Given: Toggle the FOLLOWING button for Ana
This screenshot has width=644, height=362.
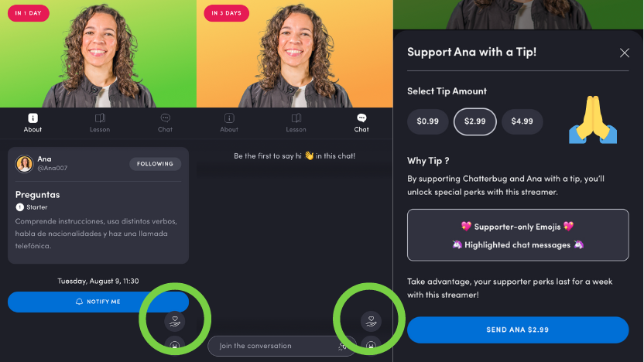Looking at the screenshot, I should pos(156,164).
